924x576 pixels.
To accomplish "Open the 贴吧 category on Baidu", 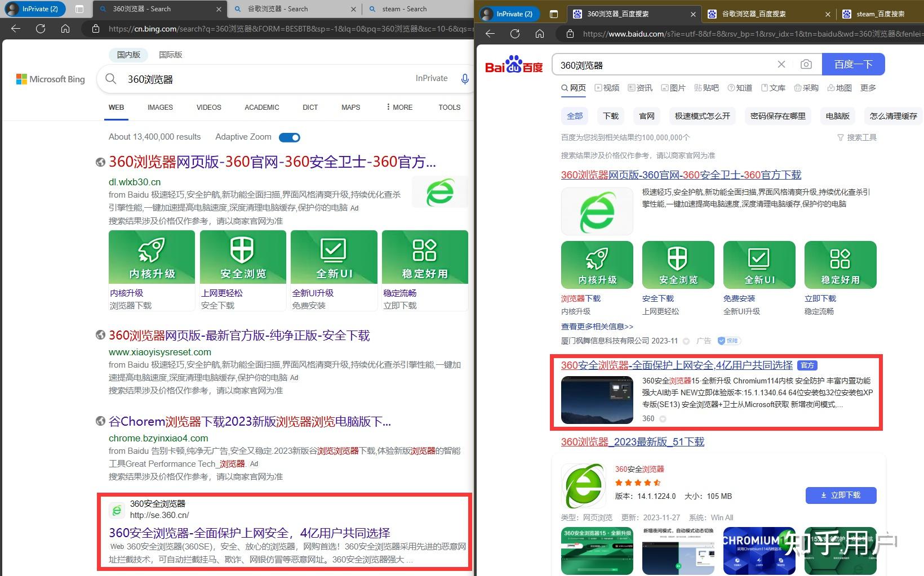I will coord(707,88).
